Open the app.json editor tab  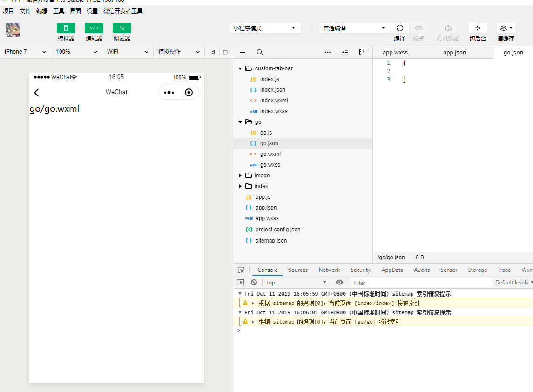coord(454,53)
